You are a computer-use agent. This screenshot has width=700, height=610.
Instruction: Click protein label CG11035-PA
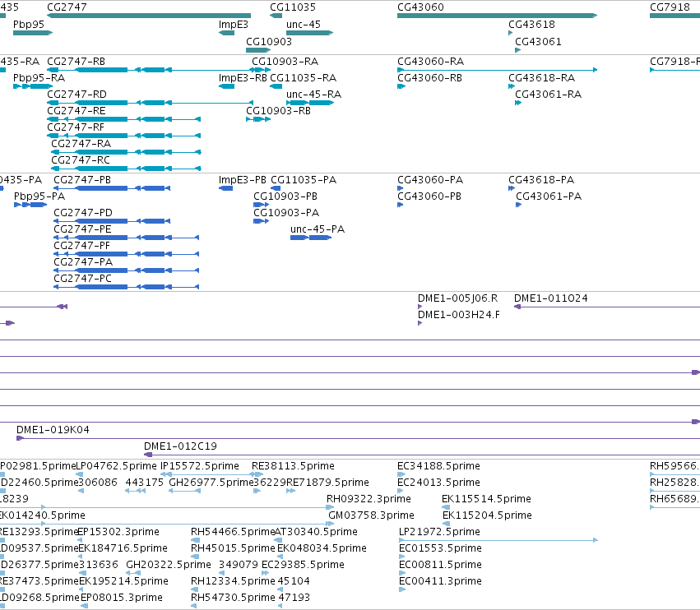[x=304, y=180]
